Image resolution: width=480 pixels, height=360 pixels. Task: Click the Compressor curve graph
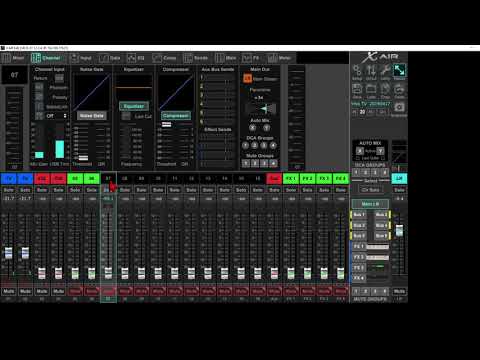point(176,92)
